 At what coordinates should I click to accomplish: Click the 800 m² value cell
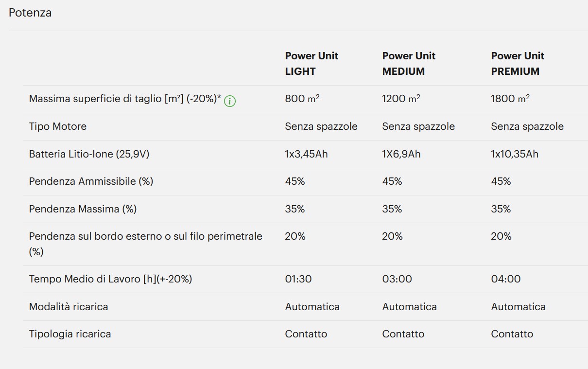(x=302, y=98)
